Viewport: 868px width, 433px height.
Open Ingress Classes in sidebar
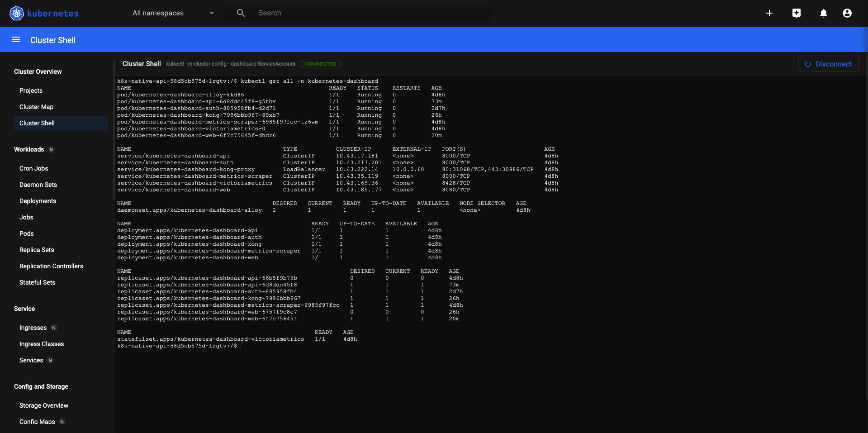coord(42,344)
